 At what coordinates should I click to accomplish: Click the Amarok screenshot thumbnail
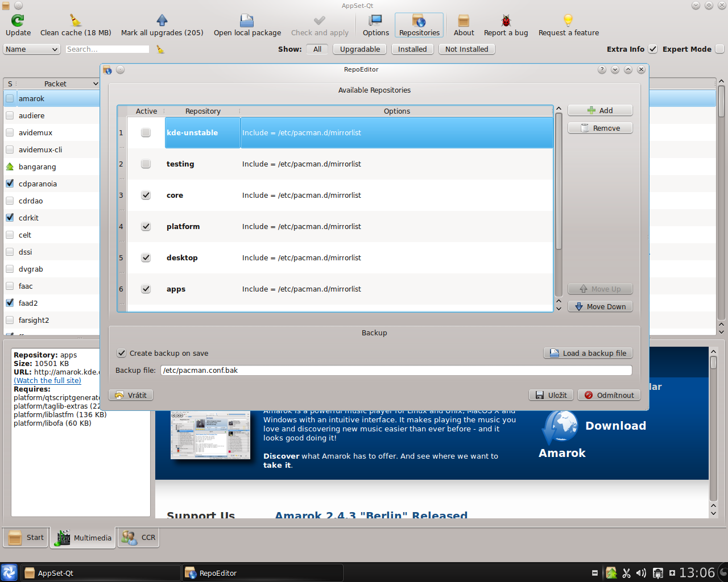210,435
